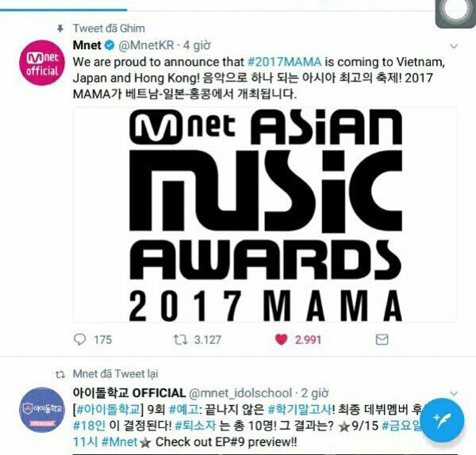Image resolution: width=476 pixels, height=455 pixels.
Task: Tap the Mnet verified badge
Action: pyautogui.click(x=109, y=45)
